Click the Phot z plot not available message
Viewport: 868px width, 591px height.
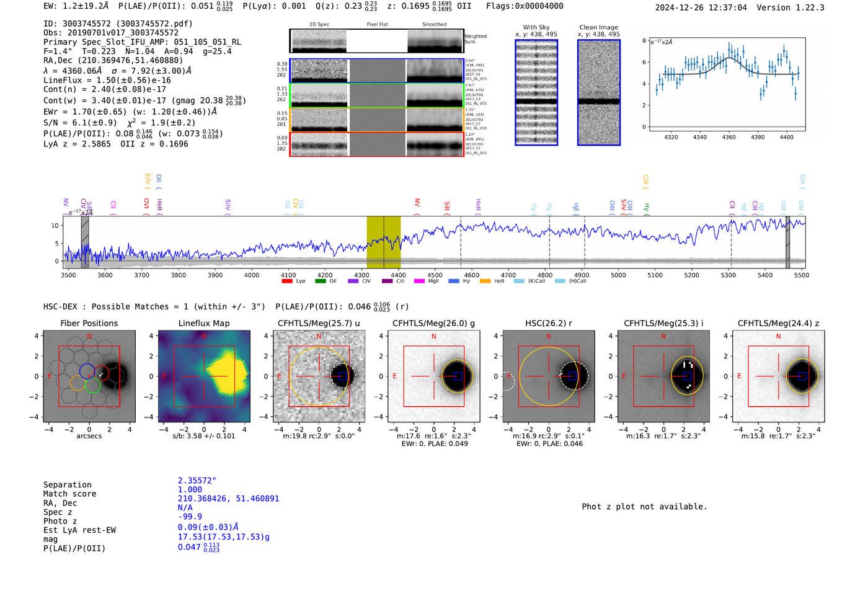644,507
